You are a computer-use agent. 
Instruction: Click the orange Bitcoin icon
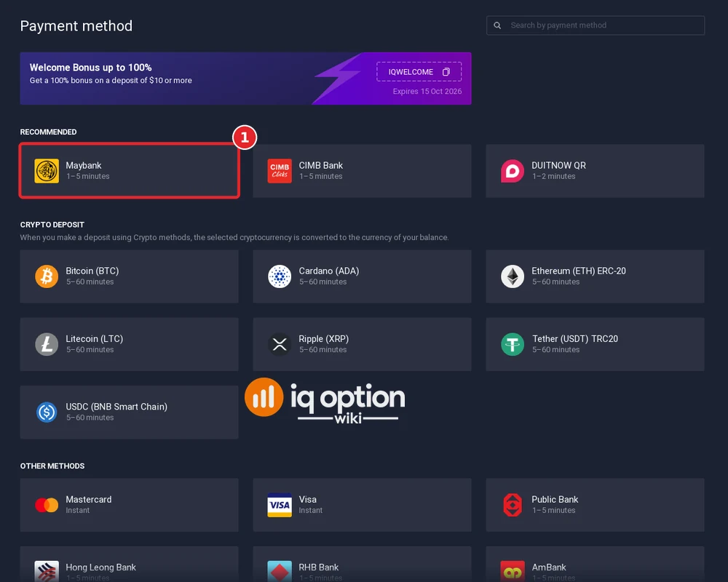coord(47,276)
